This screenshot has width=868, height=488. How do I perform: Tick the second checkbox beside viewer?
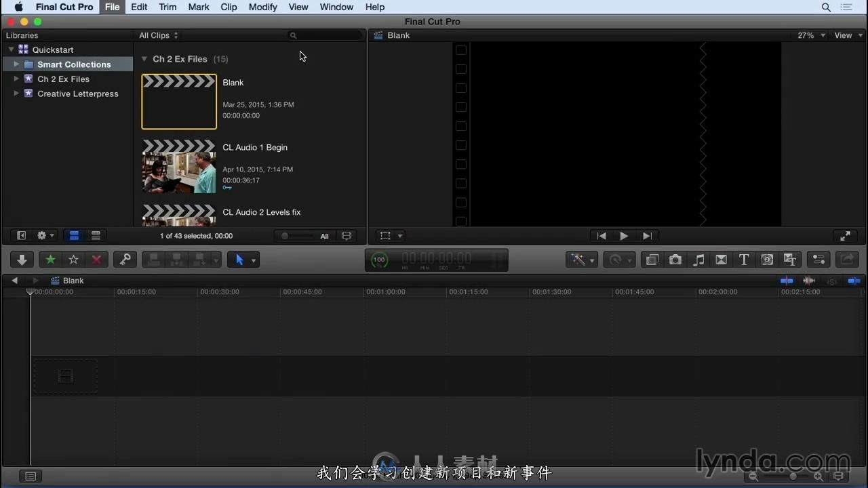461,69
